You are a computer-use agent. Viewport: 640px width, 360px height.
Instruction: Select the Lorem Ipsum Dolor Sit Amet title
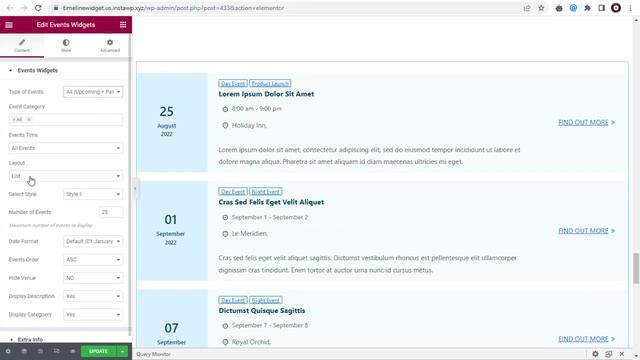pos(266,94)
